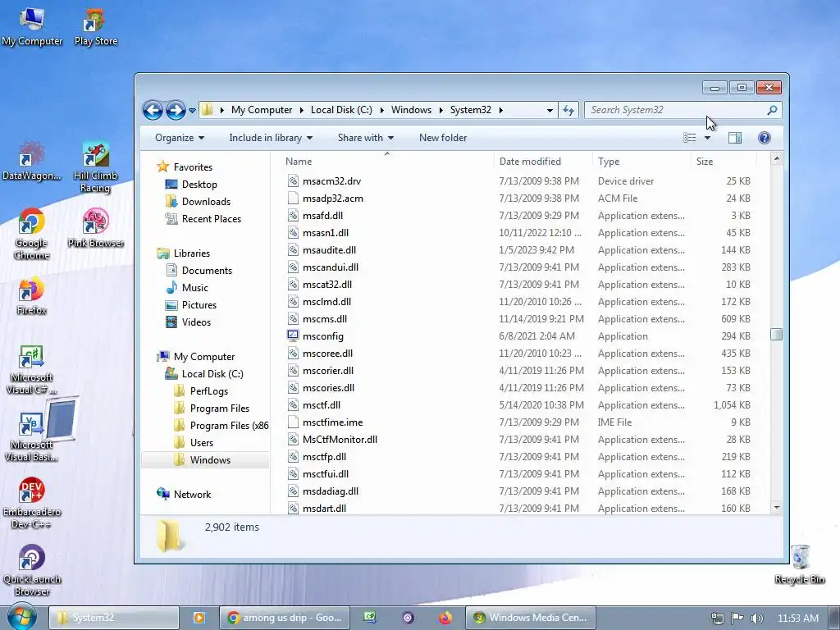Open Microsoft Visual C# desktop shortcut

point(32,370)
